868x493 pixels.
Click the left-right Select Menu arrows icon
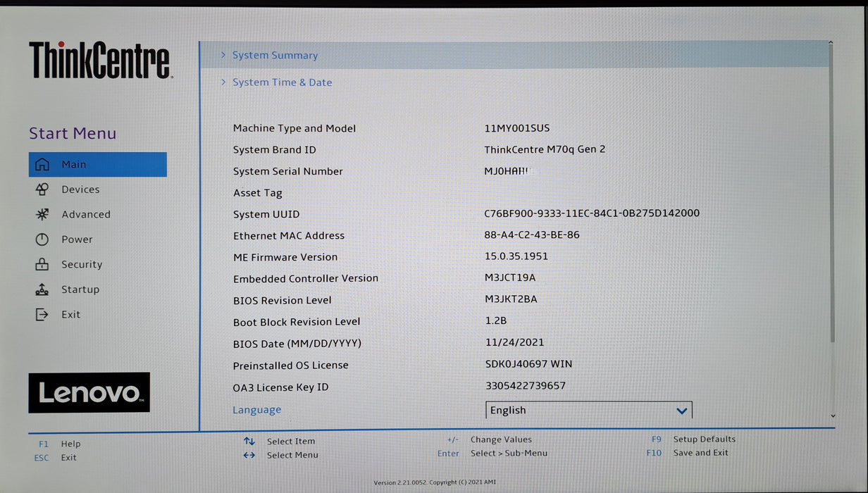[x=249, y=455]
